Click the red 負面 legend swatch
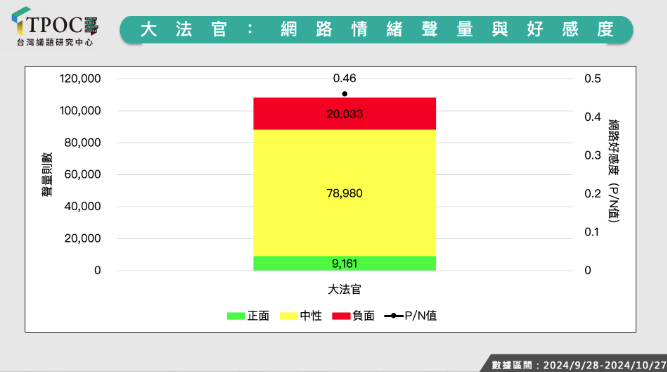667x372 pixels. pos(341,316)
